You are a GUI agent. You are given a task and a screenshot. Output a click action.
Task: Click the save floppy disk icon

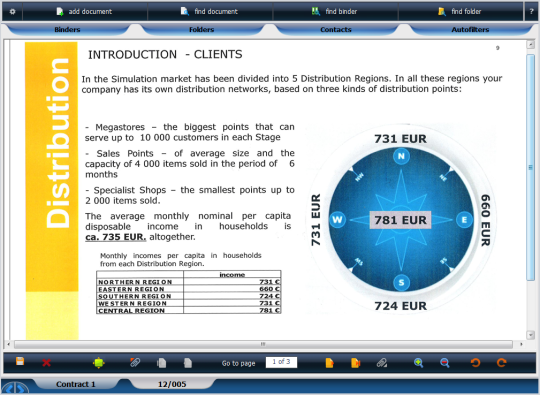tap(20, 361)
